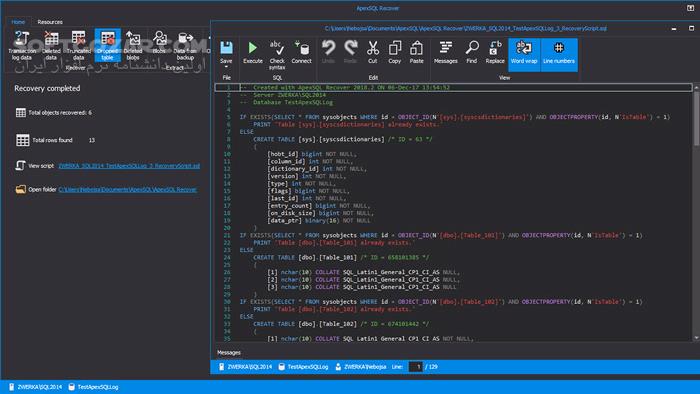
Task: Open Transaction log data recovery
Action: (21, 45)
